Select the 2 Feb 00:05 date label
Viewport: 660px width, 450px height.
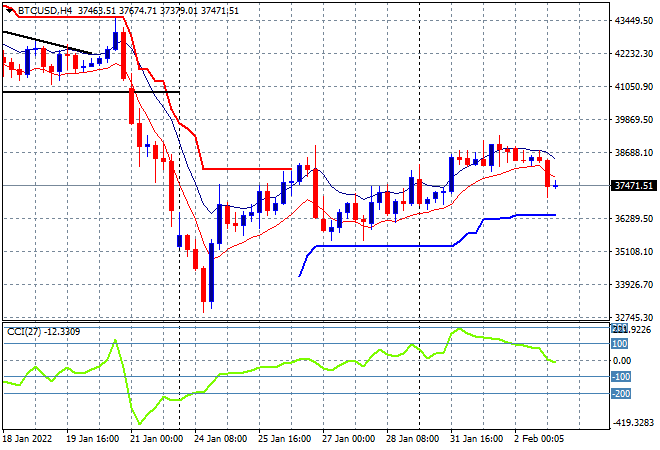point(540,439)
